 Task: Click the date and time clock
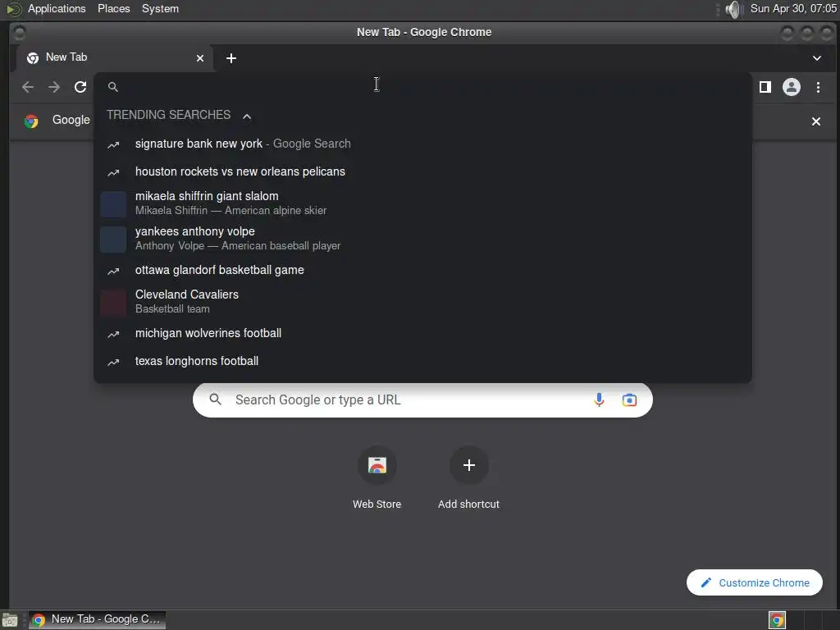point(793,8)
